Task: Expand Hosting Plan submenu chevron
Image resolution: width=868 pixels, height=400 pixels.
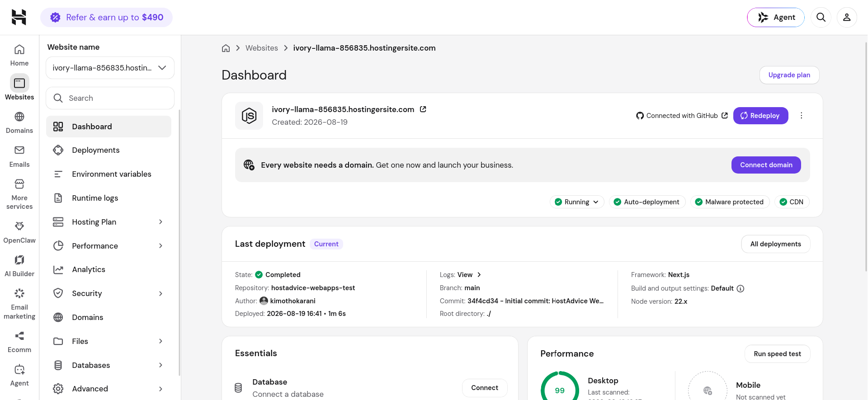Action: point(160,222)
